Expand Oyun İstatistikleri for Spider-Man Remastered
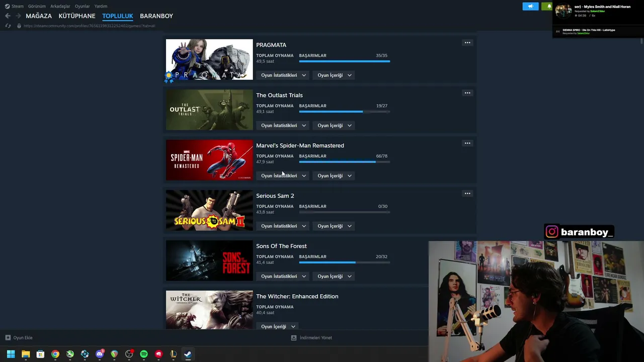644x362 pixels. 283,176
